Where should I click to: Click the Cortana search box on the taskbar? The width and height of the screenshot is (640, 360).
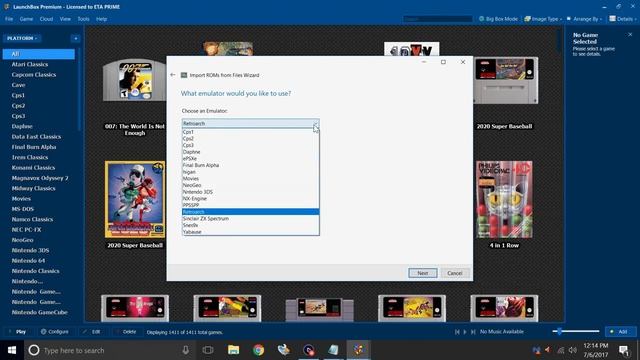[109, 350]
